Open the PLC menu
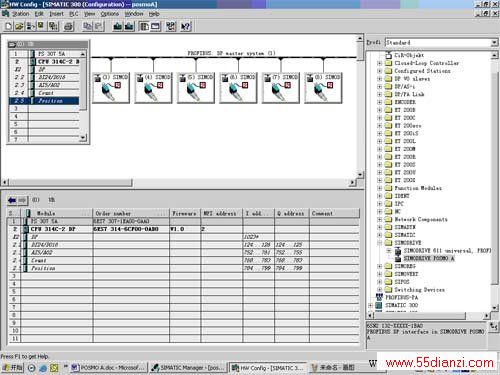 pos(74,14)
